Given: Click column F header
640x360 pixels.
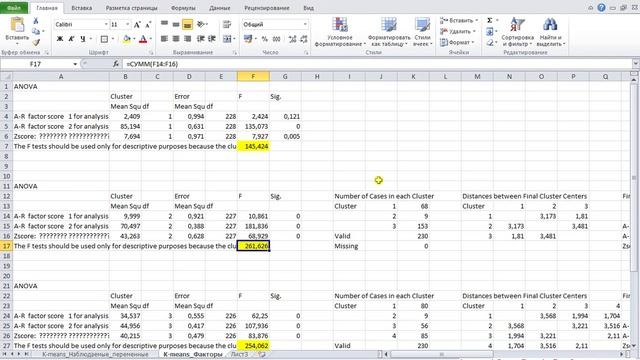Looking at the screenshot, I should [253, 76].
